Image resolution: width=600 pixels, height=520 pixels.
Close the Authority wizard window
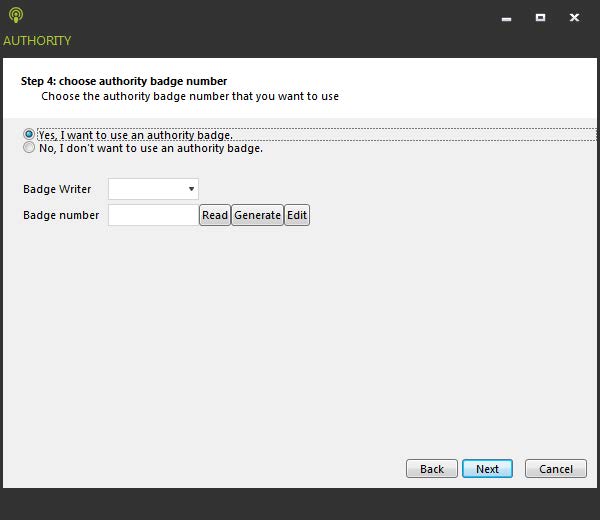(574, 17)
